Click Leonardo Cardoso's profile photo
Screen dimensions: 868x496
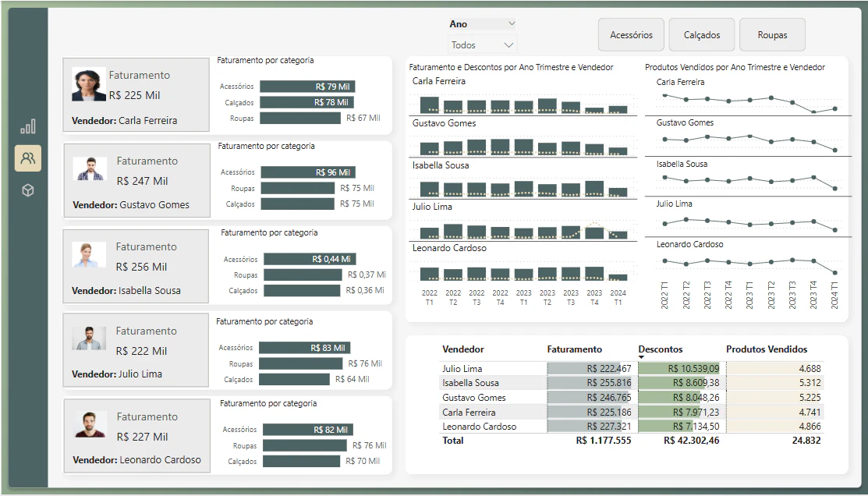click(90, 424)
